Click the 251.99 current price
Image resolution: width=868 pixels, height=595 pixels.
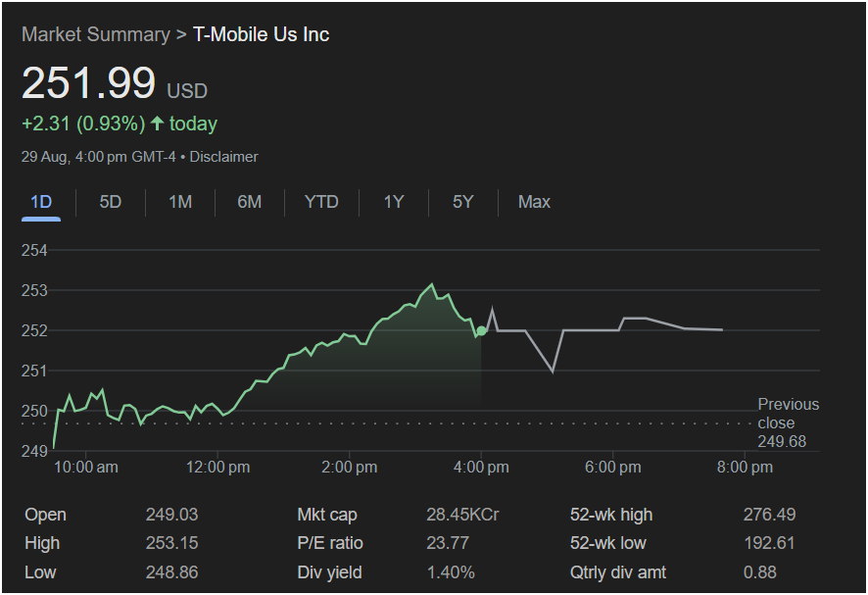pyautogui.click(x=89, y=83)
